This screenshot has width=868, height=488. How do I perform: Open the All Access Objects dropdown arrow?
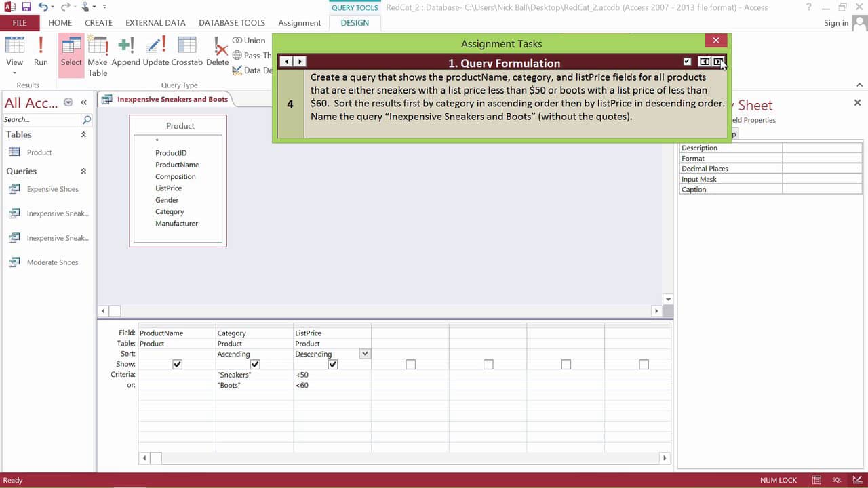[68, 102]
